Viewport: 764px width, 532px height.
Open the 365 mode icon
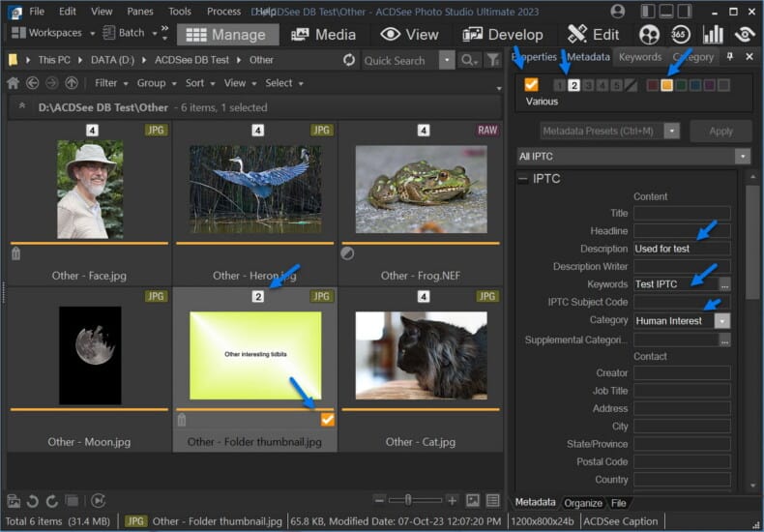pos(681,34)
